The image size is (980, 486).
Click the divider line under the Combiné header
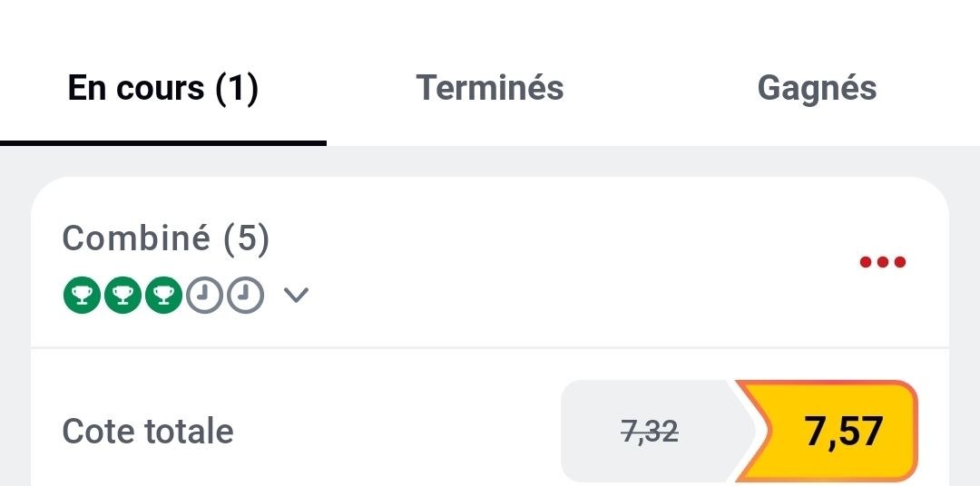490,346
